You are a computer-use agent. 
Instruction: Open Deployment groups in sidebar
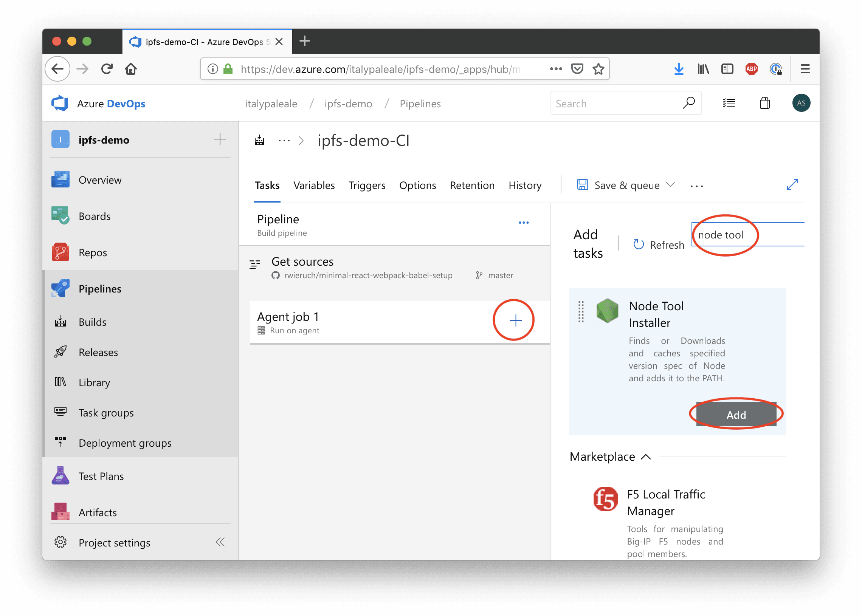[x=140, y=443]
